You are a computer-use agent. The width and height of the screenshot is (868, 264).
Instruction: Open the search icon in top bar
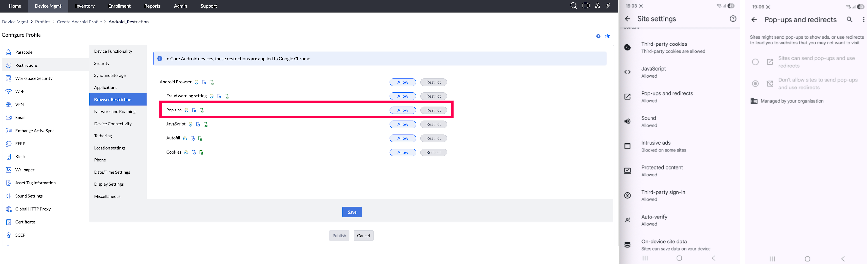573,6
